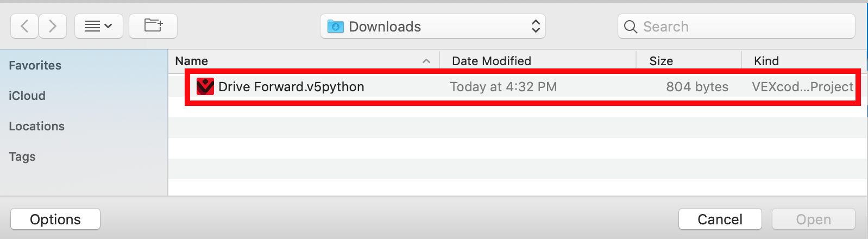Click the up-down stepper arrows beside Downloads
The width and height of the screenshot is (868, 239).
coord(536,26)
